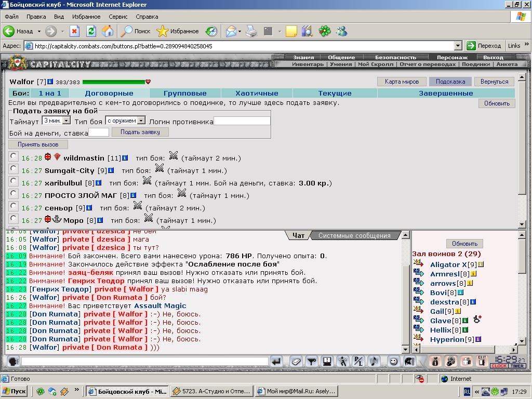The width and height of the screenshot is (532, 399).
Task: Click the speaking head icon beside chat input
Action: click(13, 362)
